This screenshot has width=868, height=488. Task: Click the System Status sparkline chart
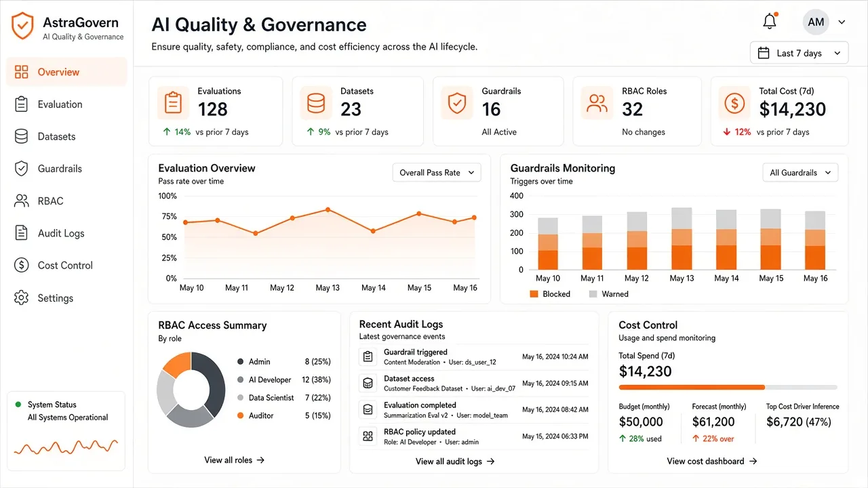pos(66,447)
